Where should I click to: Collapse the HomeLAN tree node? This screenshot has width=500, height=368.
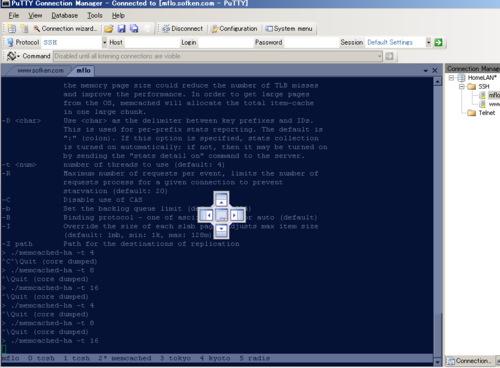coord(452,78)
